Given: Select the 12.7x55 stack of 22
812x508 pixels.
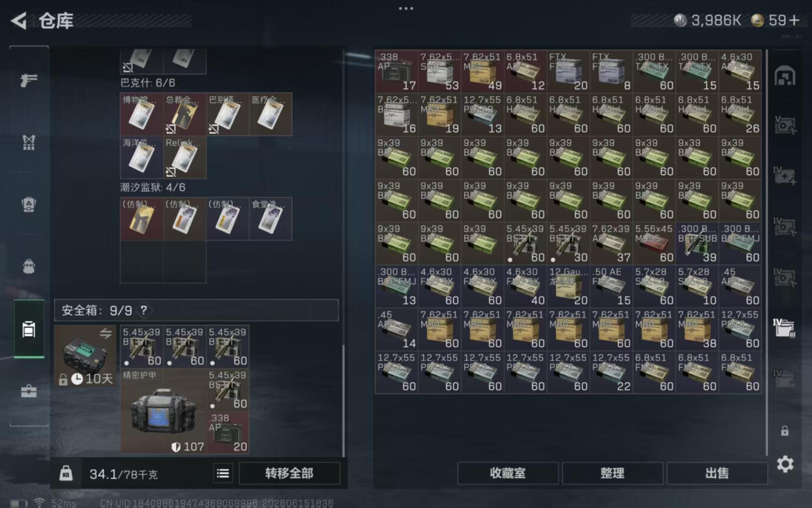Looking at the screenshot, I should [x=611, y=372].
